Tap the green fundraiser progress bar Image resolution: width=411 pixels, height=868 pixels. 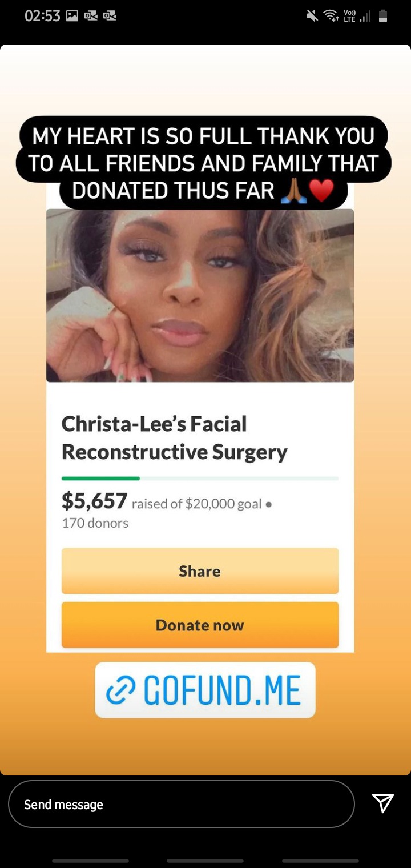pyautogui.click(x=200, y=478)
